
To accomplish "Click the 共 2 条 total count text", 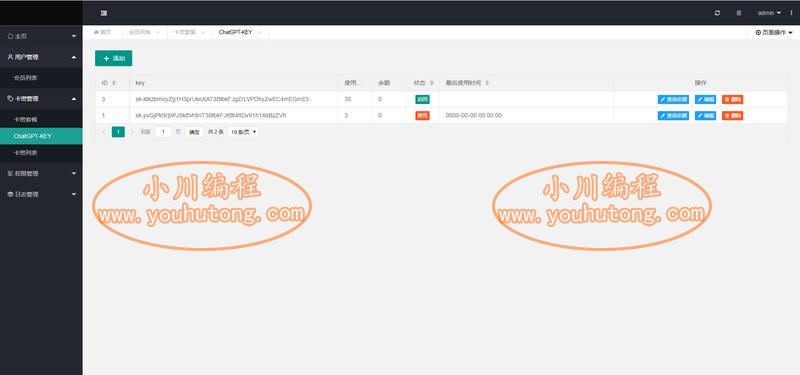I will pyautogui.click(x=215, y=132).
